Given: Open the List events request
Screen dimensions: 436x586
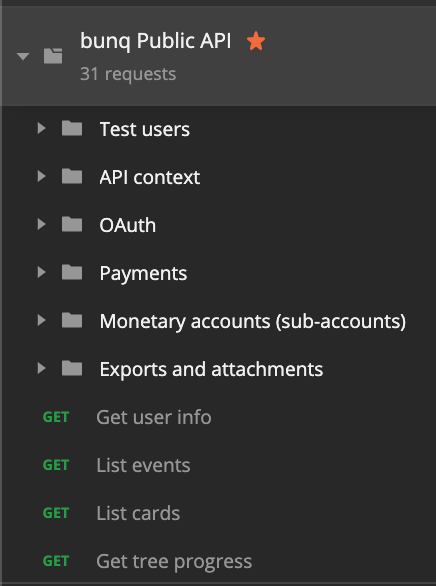Looking at the screenshot, I should point(143,465).
